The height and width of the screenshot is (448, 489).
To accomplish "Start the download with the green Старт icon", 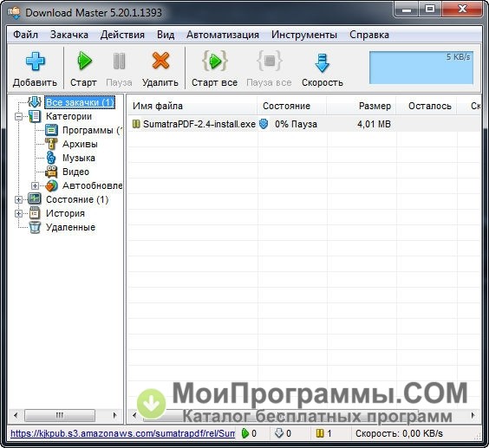I will pos(84,61).
